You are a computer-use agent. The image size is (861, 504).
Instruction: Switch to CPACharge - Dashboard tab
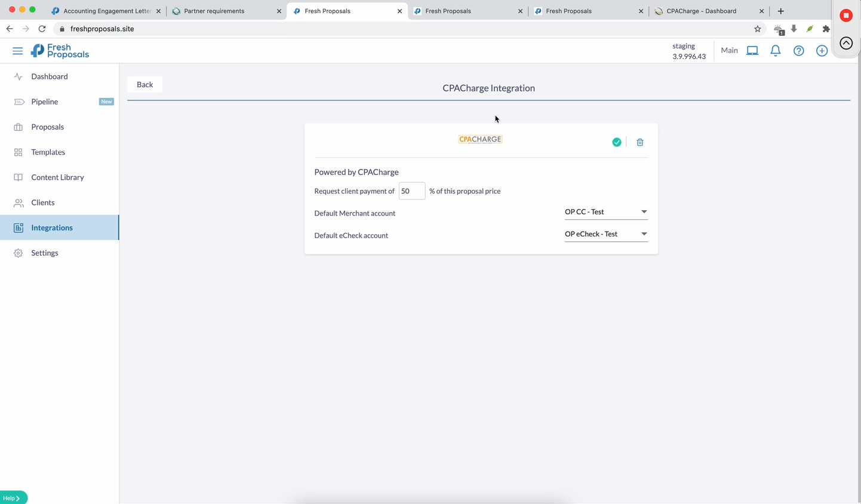(709, 11)
